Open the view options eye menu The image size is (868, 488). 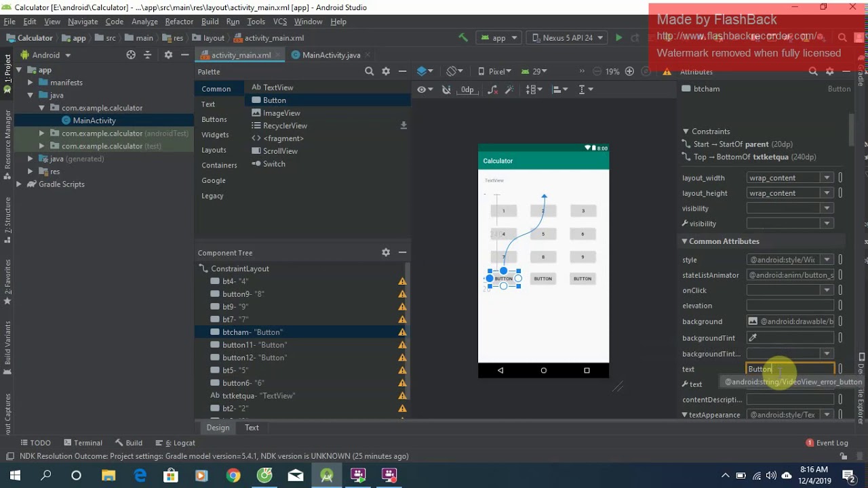(425, 89)
